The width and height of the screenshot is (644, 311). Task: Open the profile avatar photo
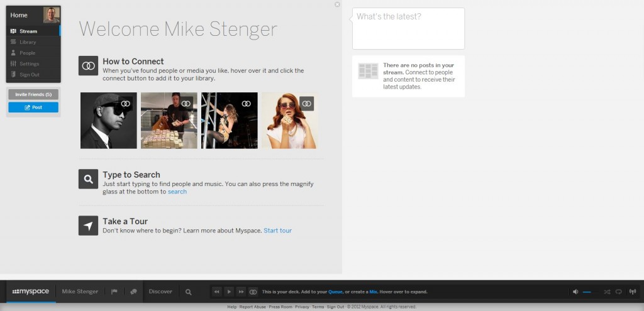[x=52, y=15]
